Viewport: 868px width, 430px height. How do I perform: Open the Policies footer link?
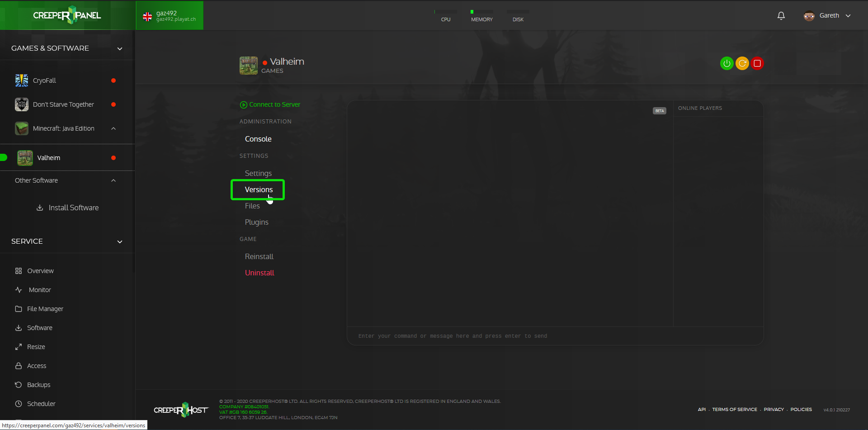tap(801, 410)
